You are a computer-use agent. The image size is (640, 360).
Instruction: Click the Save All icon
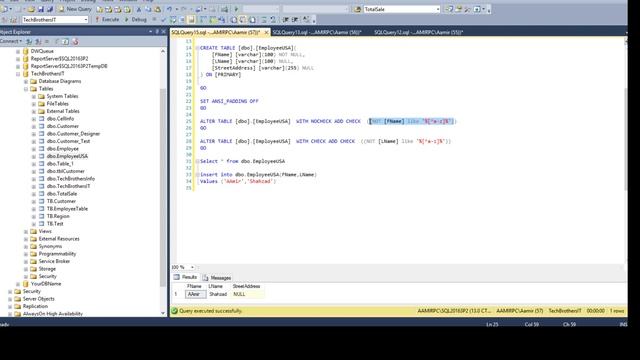(50, 9)
